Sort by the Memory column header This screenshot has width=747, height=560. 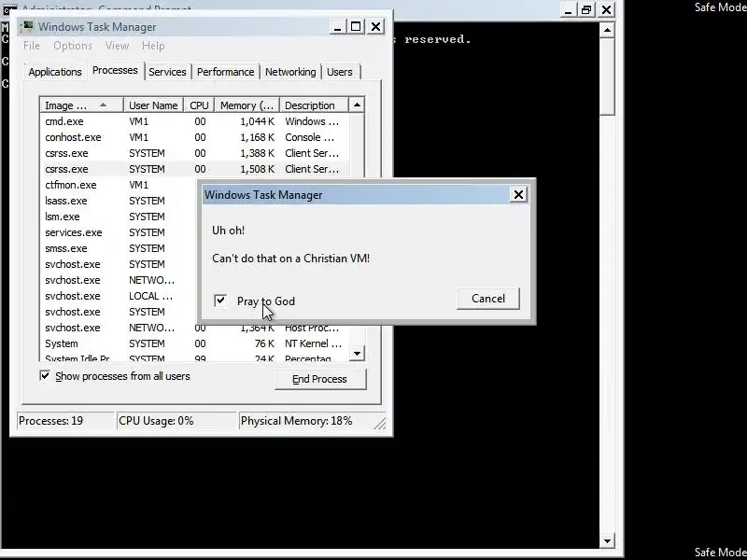247,105
